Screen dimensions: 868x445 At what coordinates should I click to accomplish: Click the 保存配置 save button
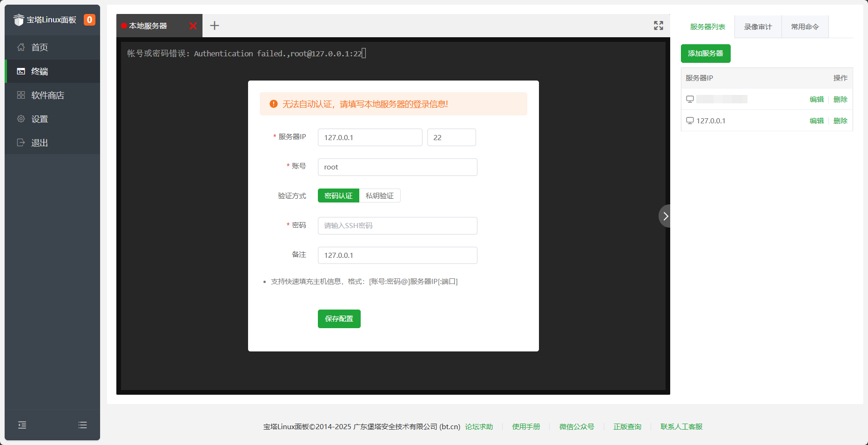339,319
